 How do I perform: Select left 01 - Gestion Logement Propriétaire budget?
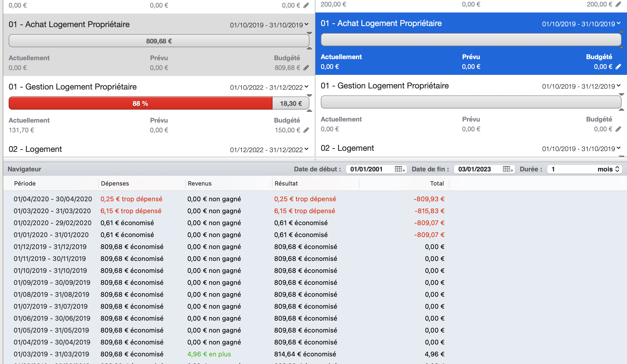73,87
